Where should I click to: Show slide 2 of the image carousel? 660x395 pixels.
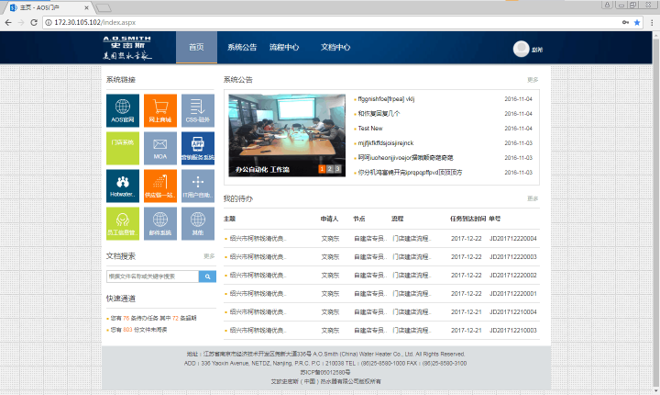coord(330,169)
